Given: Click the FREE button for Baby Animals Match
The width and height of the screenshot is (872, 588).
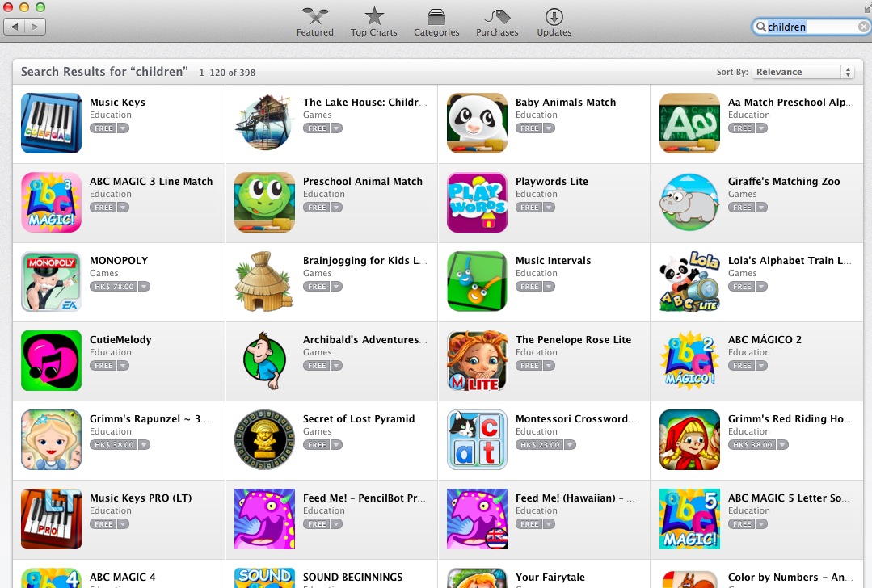Looking at the screenshot, I should [529, 128].
